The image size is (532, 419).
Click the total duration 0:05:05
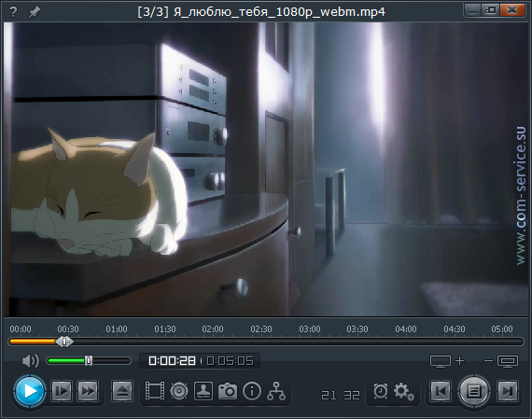point(231,360)
